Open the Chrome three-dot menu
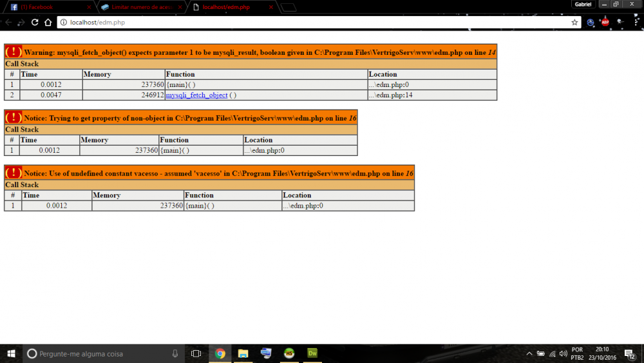The height and width of the screenshot is (363, 644). (x=636, y=22)
